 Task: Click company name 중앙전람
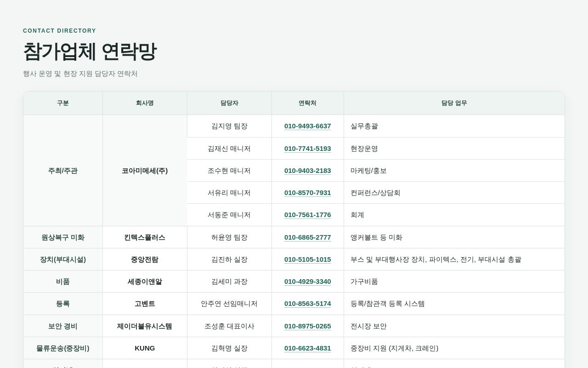pyautogui.click(x=145, y=259)
